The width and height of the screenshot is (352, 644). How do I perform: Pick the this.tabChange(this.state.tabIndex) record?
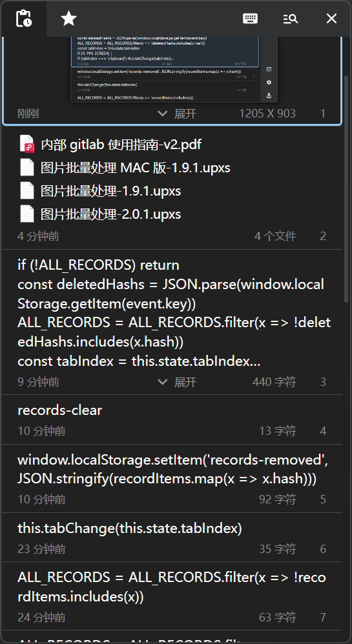tap(172, 538)
